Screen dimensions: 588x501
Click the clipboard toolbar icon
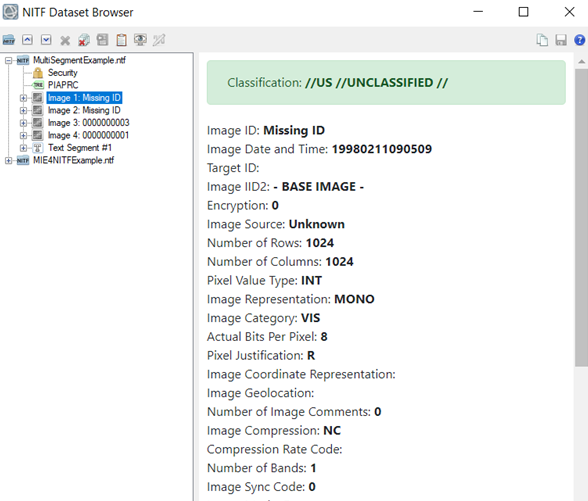coord(121,40)
